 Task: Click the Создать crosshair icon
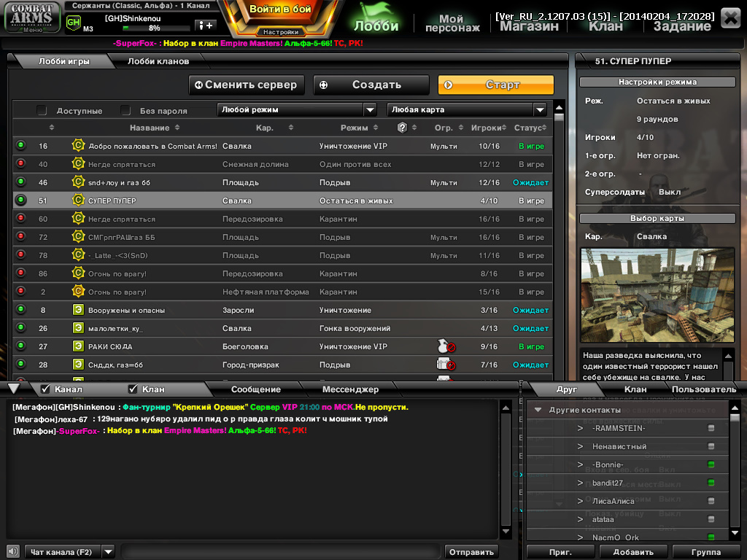(x=323, y=85)
